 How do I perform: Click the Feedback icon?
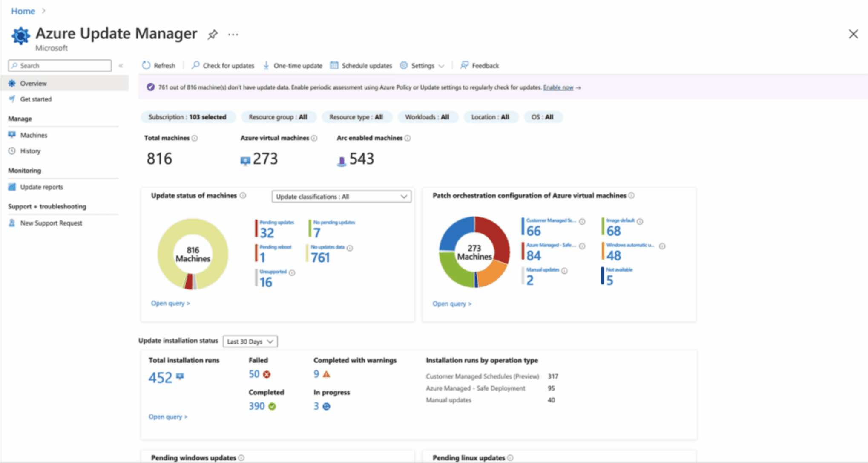click(464, 65)
